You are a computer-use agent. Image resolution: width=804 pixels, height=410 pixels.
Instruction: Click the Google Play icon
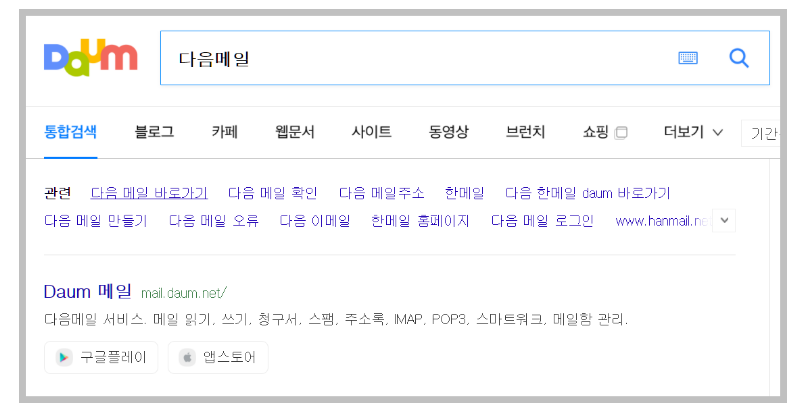64,357
